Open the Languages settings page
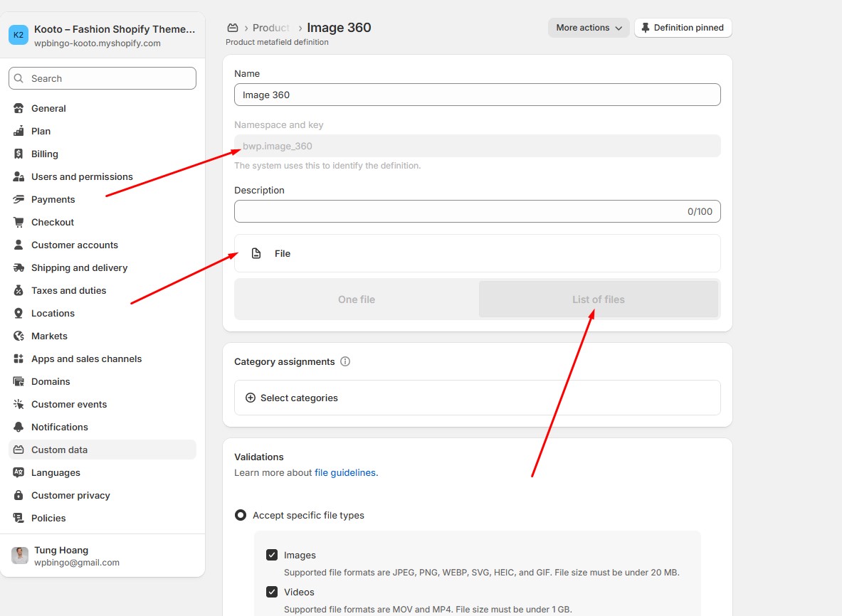Viewport: 842px width, 616px height. (x=56, y=472)
